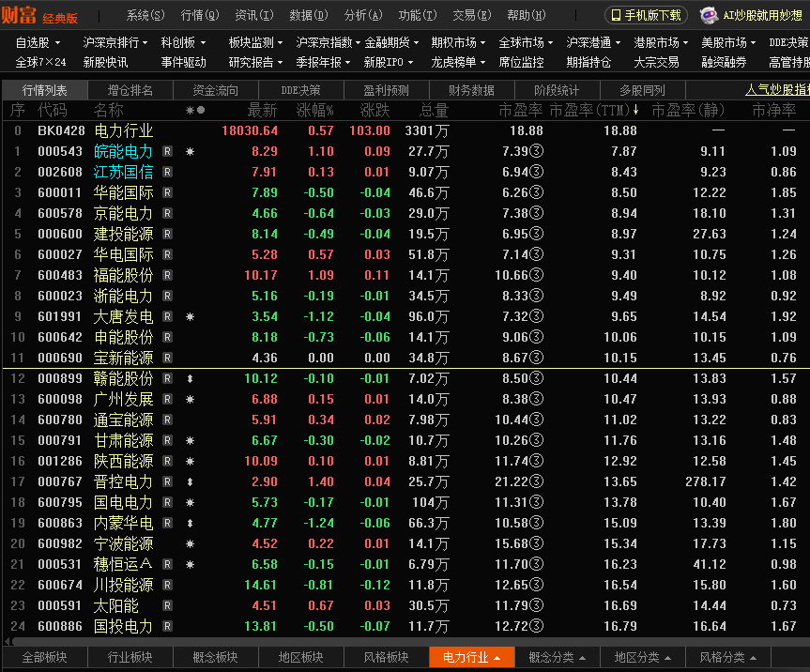
Task: Click the star marker on 广州发展 row
Action: click(x=191, y=399)
